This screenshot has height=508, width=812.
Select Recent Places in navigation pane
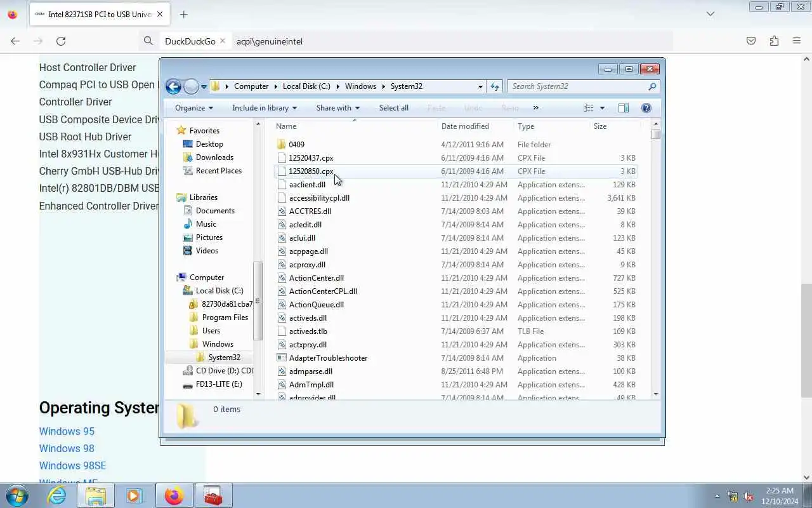click(218, 171)
